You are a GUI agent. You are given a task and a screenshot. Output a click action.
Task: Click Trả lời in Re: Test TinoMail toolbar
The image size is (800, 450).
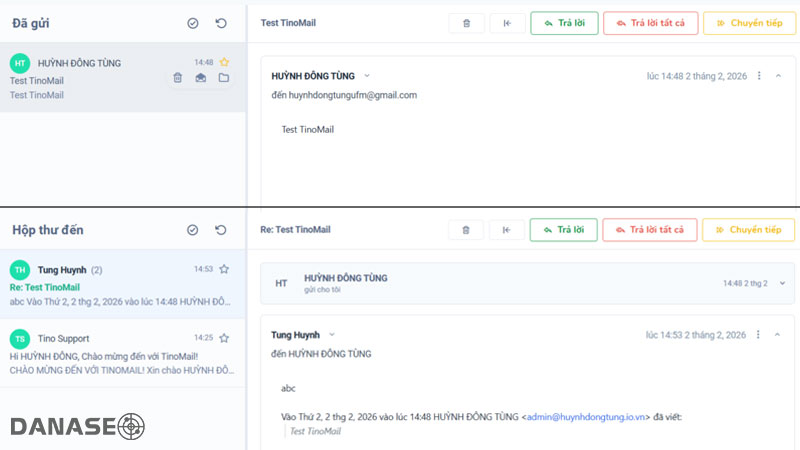pyautogui.click(x=563, y=230)
